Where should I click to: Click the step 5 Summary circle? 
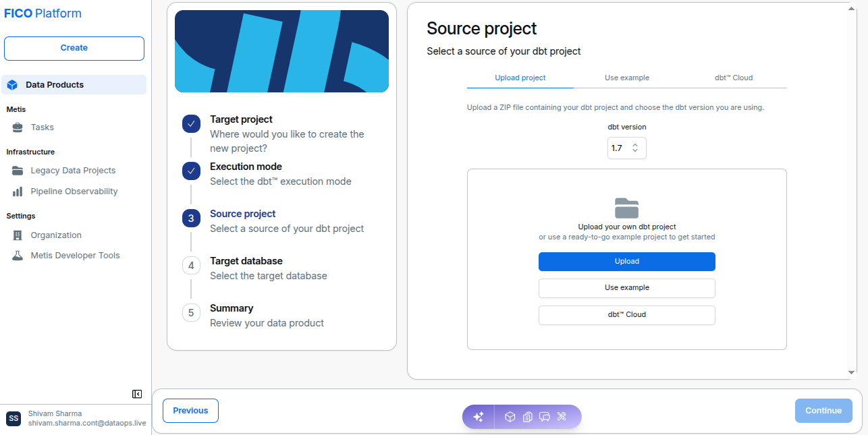[x=192, y=313]
